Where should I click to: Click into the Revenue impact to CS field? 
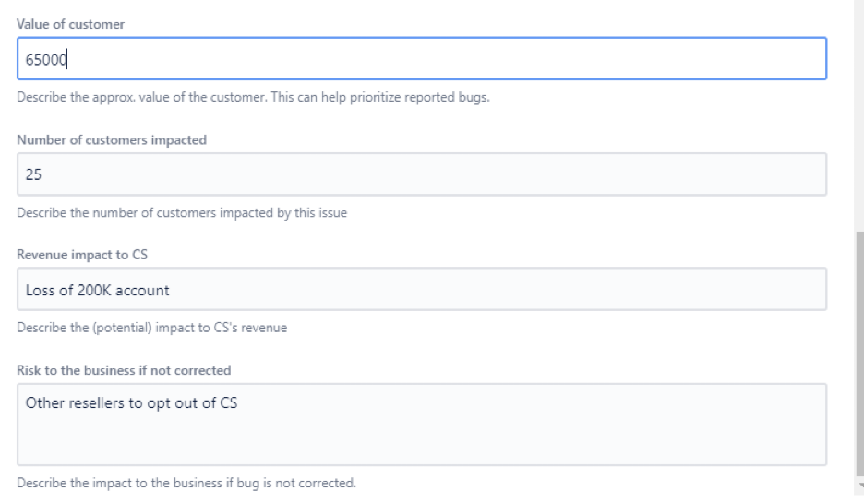pos(422,289)
